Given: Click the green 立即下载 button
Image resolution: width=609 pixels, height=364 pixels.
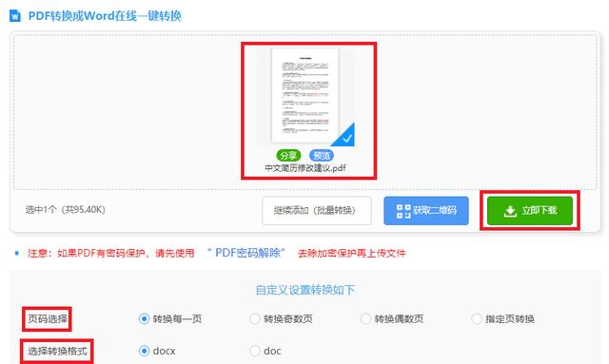Looking at the screenshot, I should pyautogui.click(x=530, y=211).
